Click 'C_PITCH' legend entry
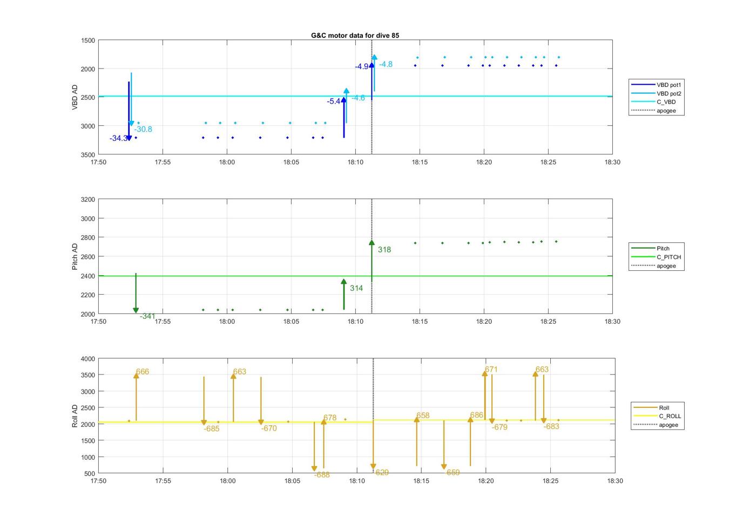The width and height of the screenshot is (756, 532). click(657, 257)
